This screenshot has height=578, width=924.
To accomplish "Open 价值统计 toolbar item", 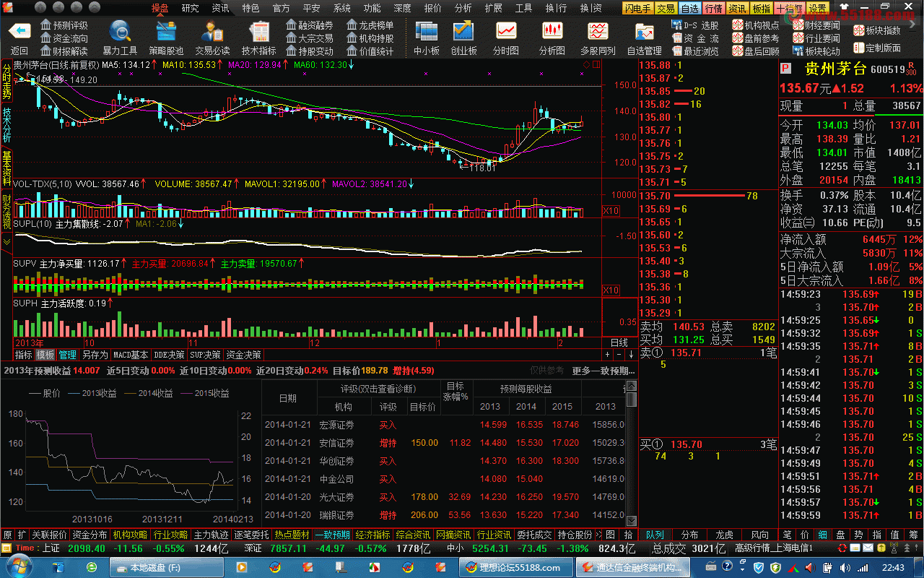I will point(370,51).
